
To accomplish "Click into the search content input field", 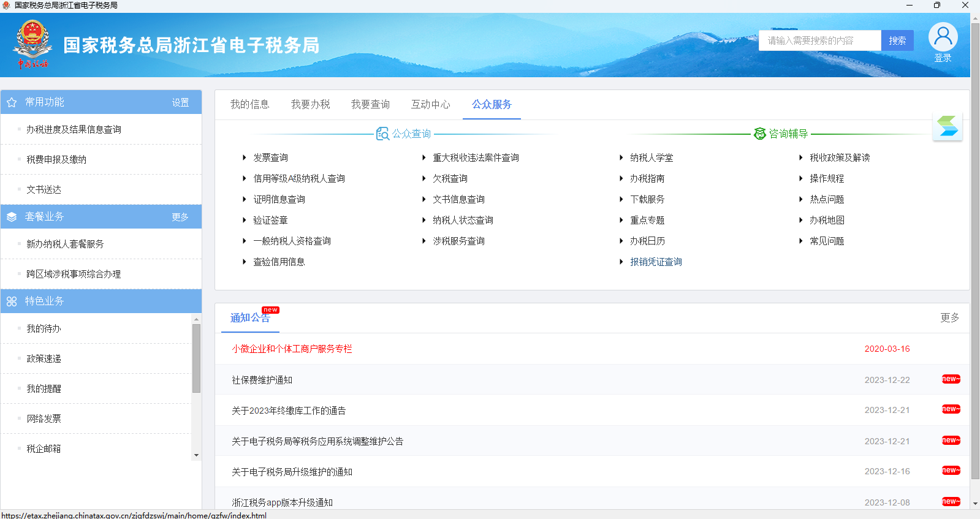I will tap(820, 40).
